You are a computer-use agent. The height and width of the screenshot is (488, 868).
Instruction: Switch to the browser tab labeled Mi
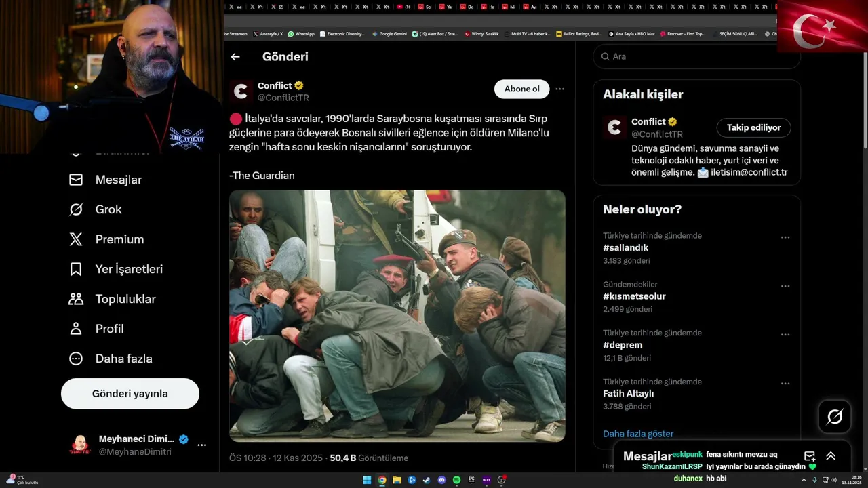click(x=510, y=7)
